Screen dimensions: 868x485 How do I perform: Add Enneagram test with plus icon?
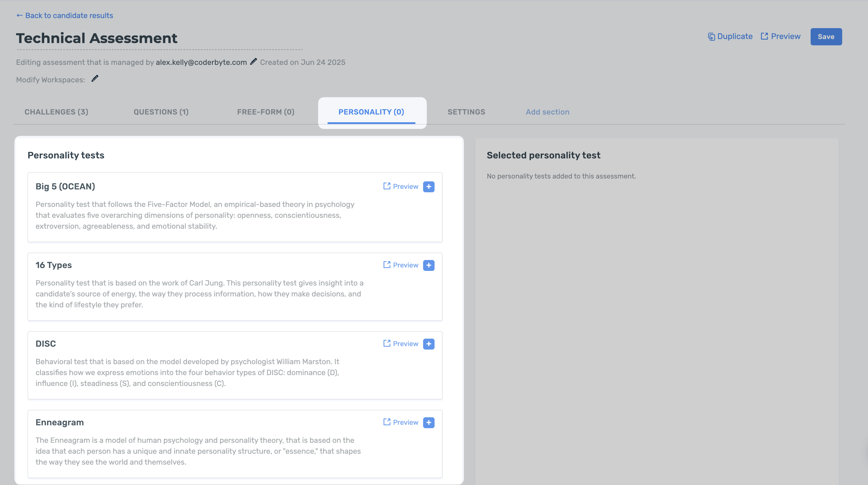(x=429, y=422)
